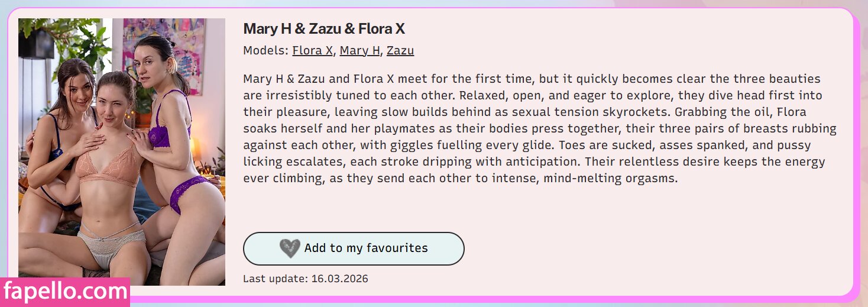Open the Flora X model link
This screenshot has height=307, width=868.
pyautogui.click(x=312, y=51)
